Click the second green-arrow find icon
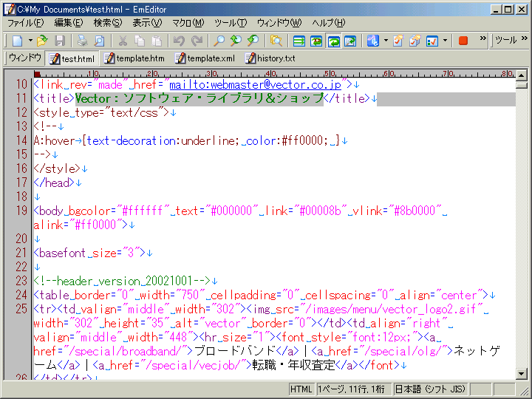Viewport: 532px width, 399px height. point(253,41)
